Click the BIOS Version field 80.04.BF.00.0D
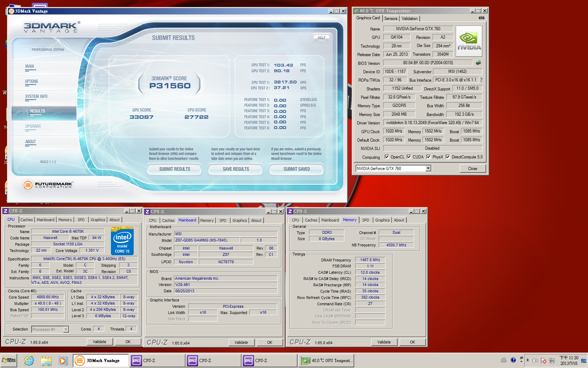Screen dimensions: 588x368 [x=428, y=63]
